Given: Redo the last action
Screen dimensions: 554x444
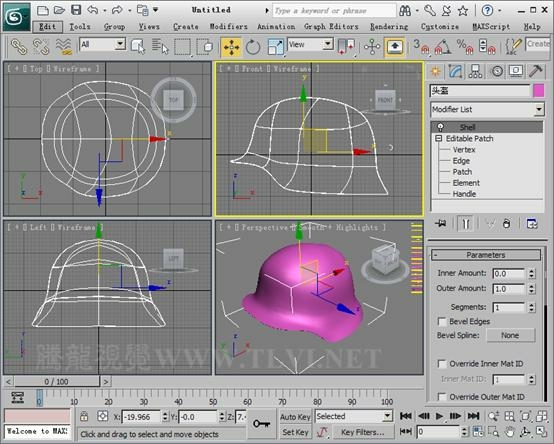Looking at the screenshot, I should point(117,10).
